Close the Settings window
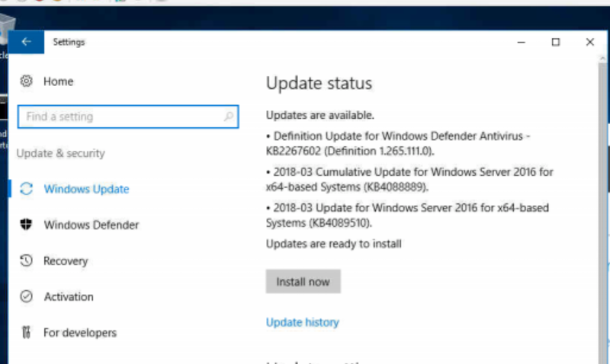Viewport: 610px width, 364px height. pos(589,42)
